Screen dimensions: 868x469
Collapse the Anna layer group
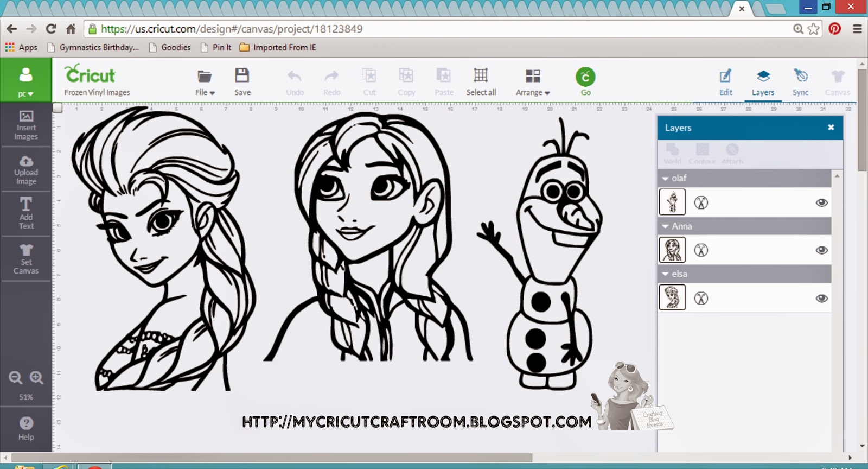[665, 226]
